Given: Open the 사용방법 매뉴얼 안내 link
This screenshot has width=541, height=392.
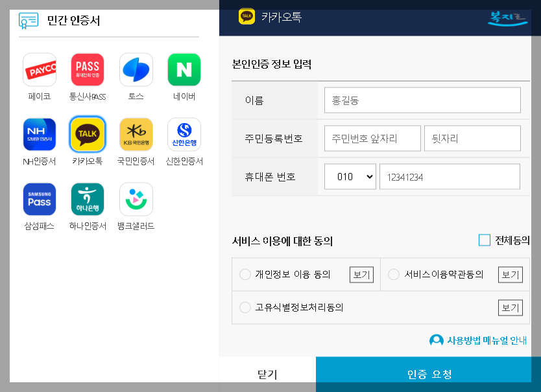Looking at the screenshot, I should pyautogui.click(x=487, y=341).
